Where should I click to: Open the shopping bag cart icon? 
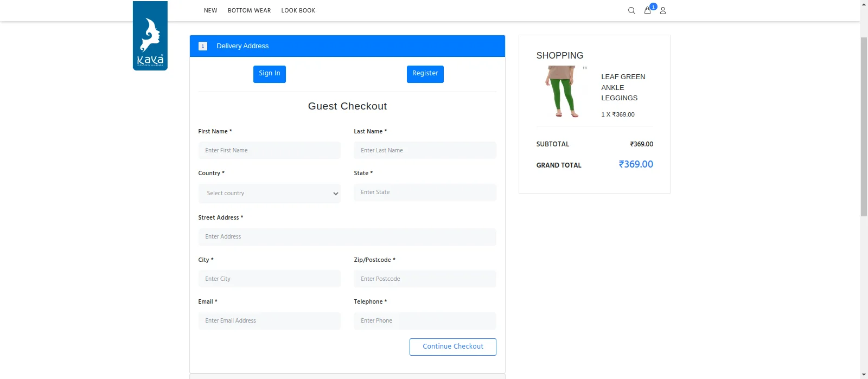[x=647, y=10]
